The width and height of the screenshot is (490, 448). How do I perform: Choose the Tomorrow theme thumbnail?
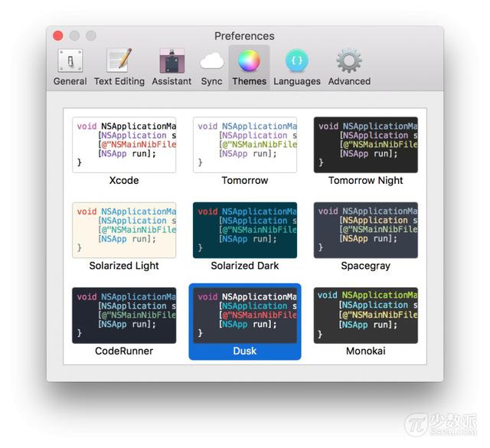pos(244,145)
